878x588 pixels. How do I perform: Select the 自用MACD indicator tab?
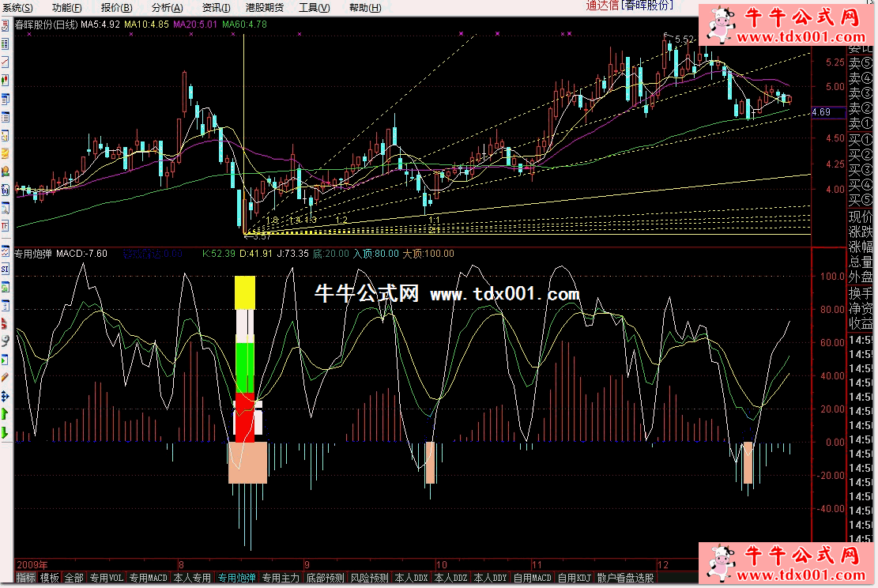533,578
